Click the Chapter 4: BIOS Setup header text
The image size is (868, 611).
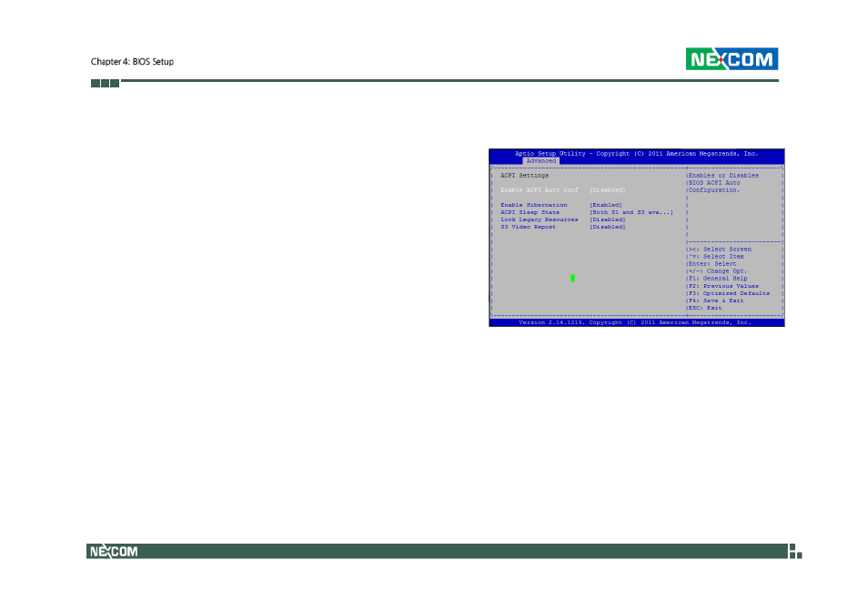coord(132,62)
